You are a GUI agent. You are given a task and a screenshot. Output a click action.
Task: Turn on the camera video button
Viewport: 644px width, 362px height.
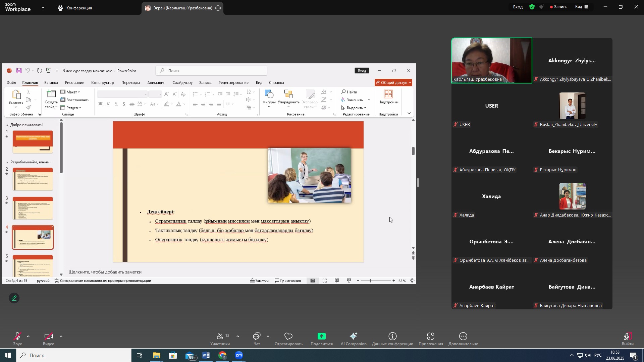(x=49, y=337)
